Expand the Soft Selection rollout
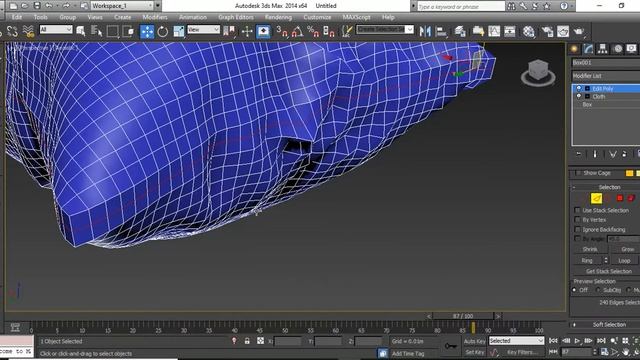The height and width of the screenshot is (360, 640). pos(606,324)
